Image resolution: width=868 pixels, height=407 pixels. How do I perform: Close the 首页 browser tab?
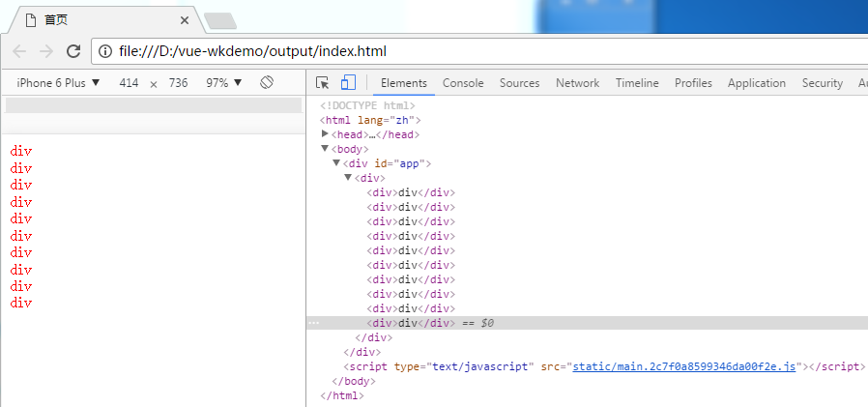[x=185, y=20]
